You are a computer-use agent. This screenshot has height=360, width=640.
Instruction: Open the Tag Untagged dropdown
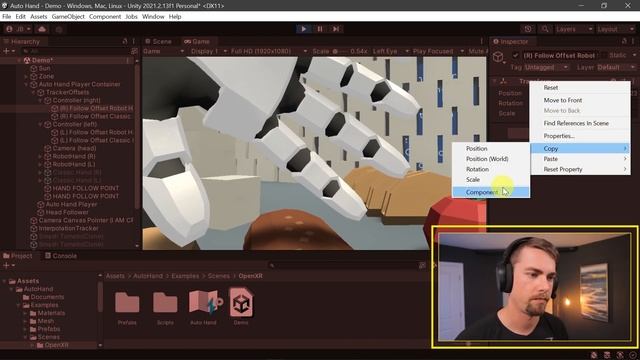click(x=546, y=67)
